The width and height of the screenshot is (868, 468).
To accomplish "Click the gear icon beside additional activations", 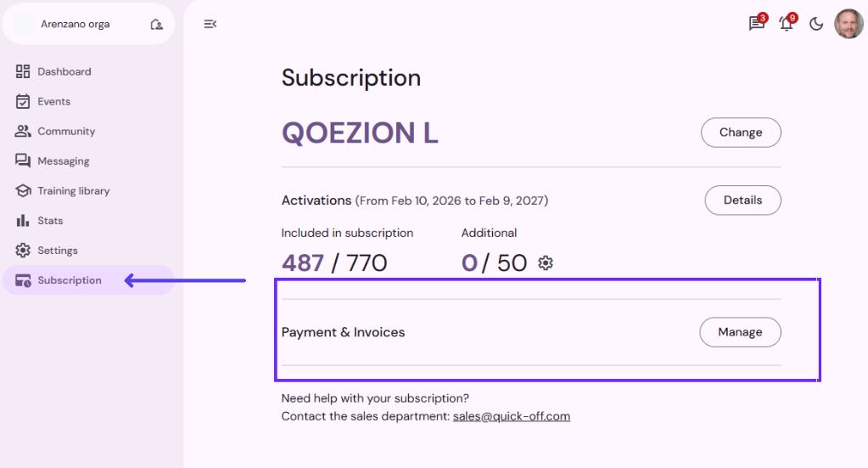I will pos(546,263).
